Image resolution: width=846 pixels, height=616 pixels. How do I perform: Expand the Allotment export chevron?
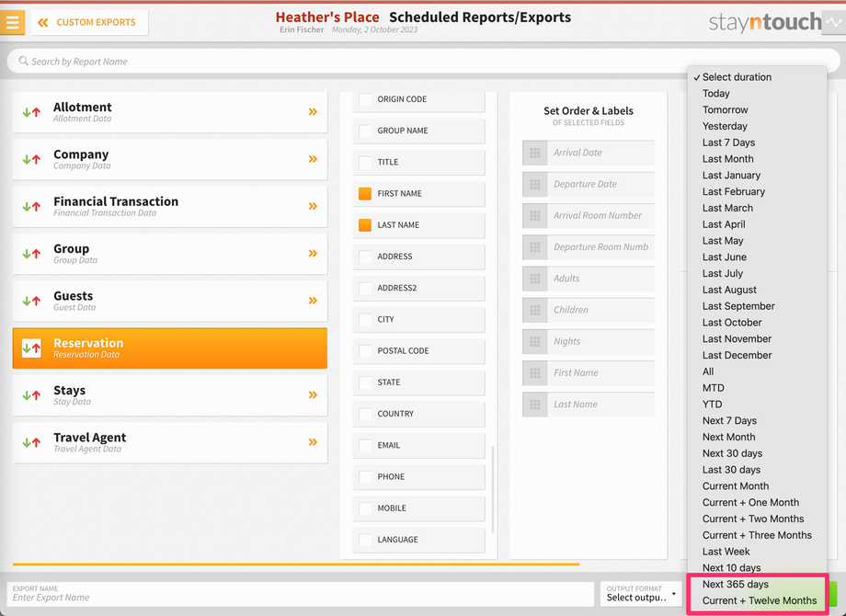click(x=313, y=111)
